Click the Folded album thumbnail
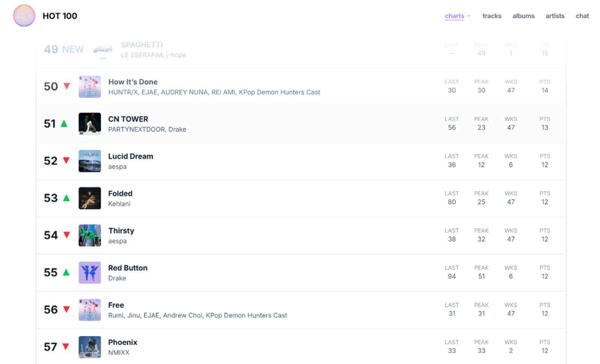 (x=90, y=198)
